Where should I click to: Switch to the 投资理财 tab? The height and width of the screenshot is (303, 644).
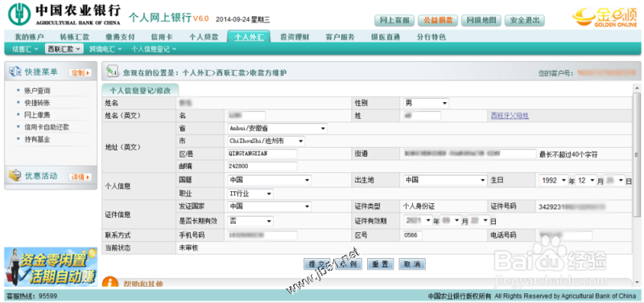pyautogui.click(x=295, y=37)
